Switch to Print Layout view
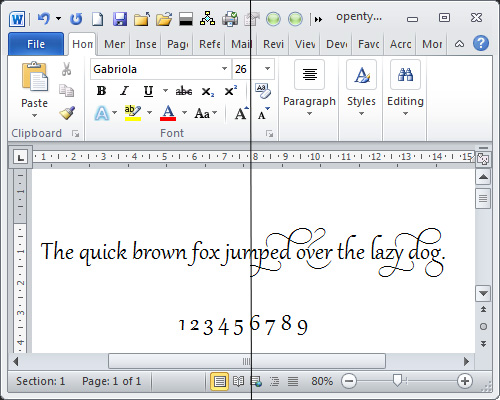 click(x=219, y=381)
